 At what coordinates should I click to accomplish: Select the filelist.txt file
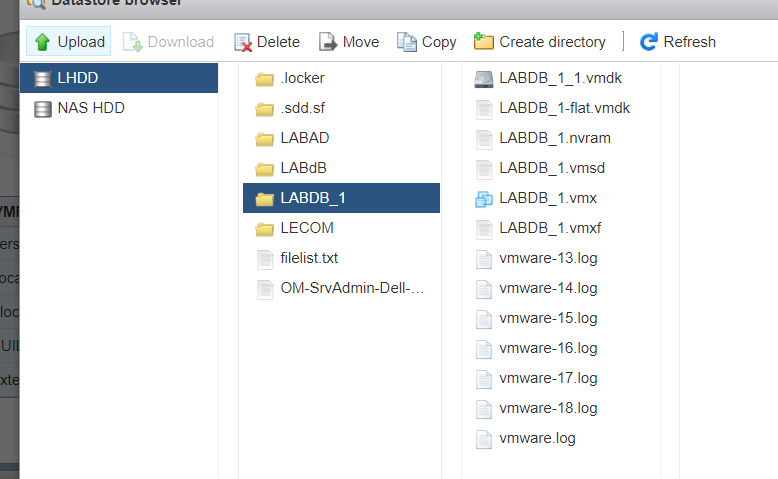coord(341,258)
